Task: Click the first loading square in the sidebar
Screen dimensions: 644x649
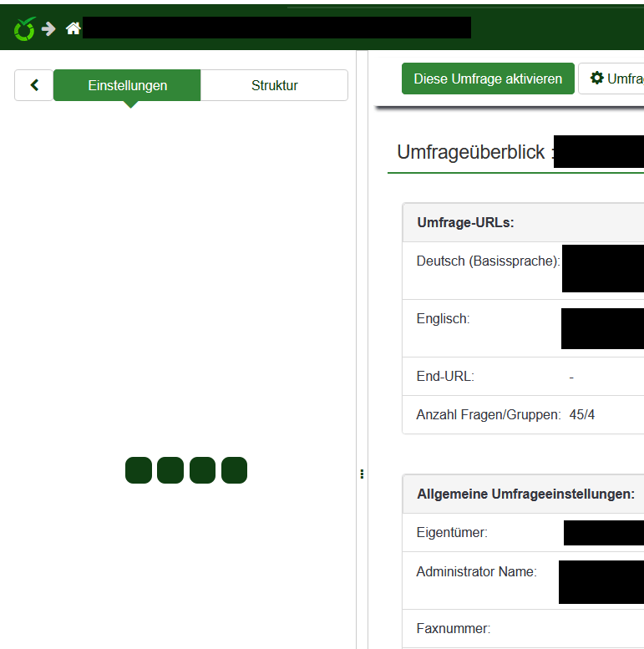Action: pos(139,470)
